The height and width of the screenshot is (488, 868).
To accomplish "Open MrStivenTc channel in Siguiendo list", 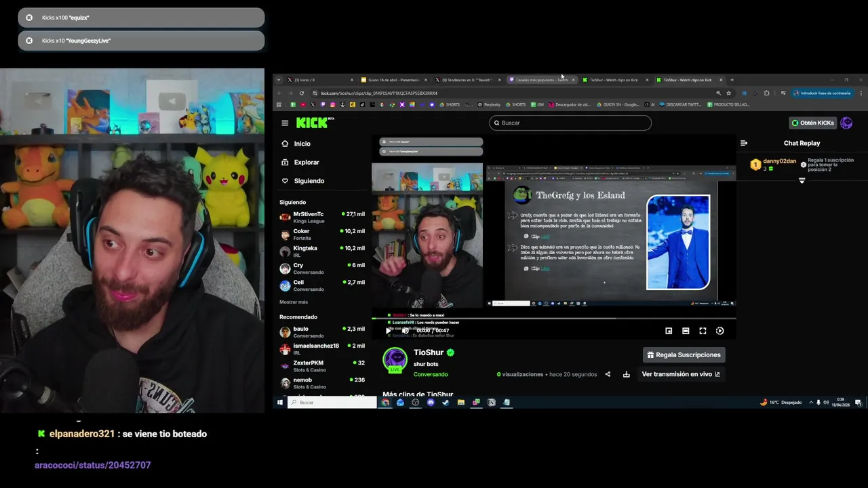I will click(x=322, y=217).
